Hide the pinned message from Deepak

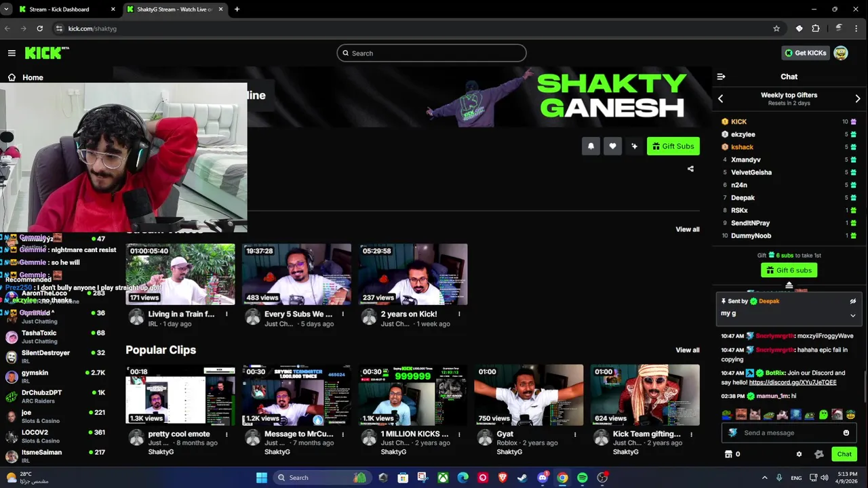pyautogui.click(x=853, y=301)
